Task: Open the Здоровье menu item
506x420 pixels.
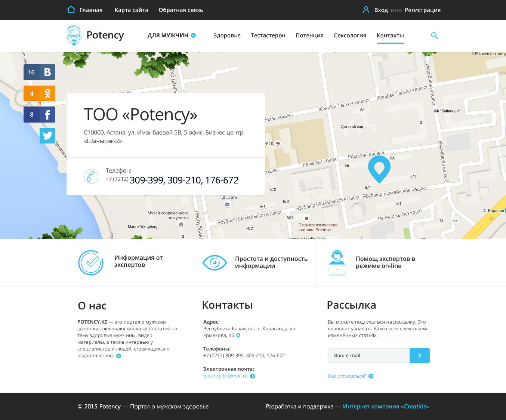Action: 227,35
